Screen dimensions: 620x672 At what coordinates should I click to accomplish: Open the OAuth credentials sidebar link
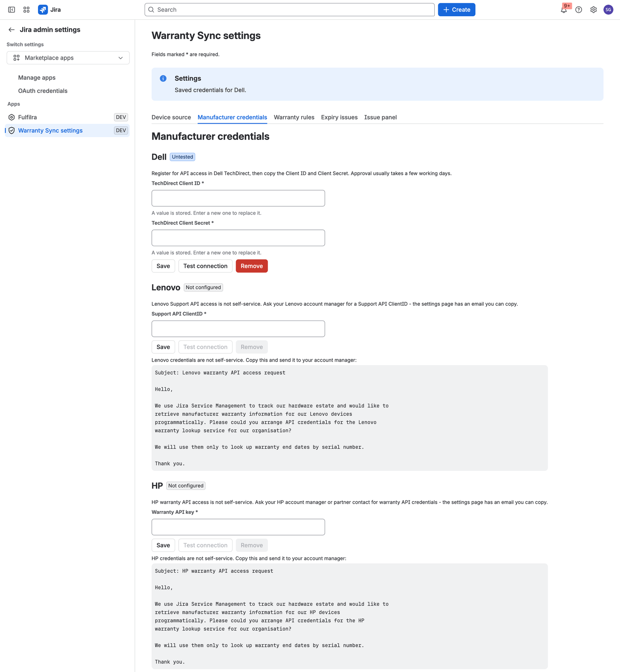[43, 91]
